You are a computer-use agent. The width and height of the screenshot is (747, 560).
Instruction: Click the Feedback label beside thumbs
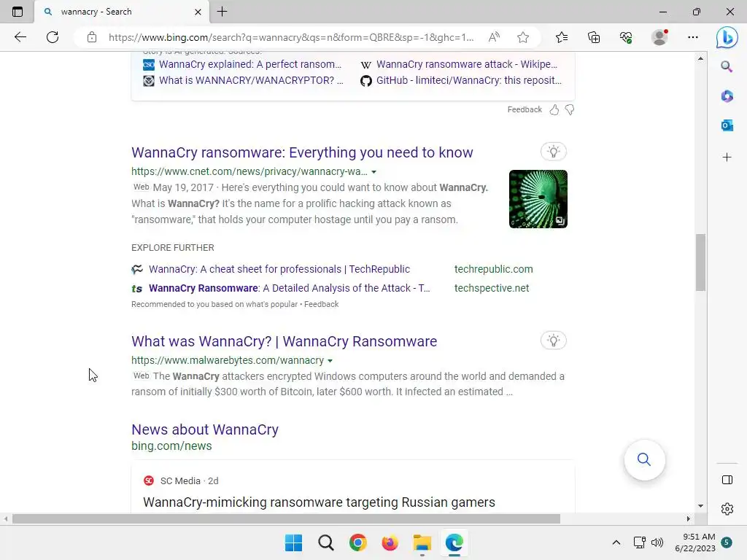click(x=525, y=109)
